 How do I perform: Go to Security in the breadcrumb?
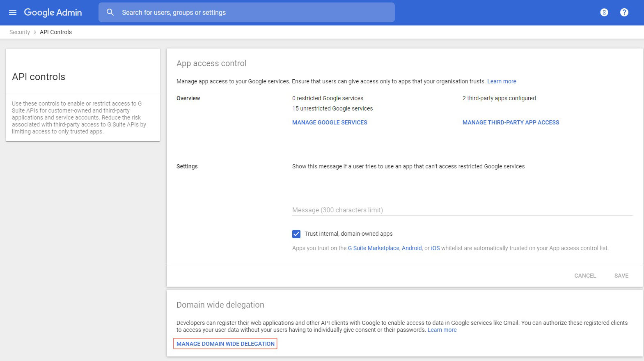pyautogui.click(x=20, y=32)
